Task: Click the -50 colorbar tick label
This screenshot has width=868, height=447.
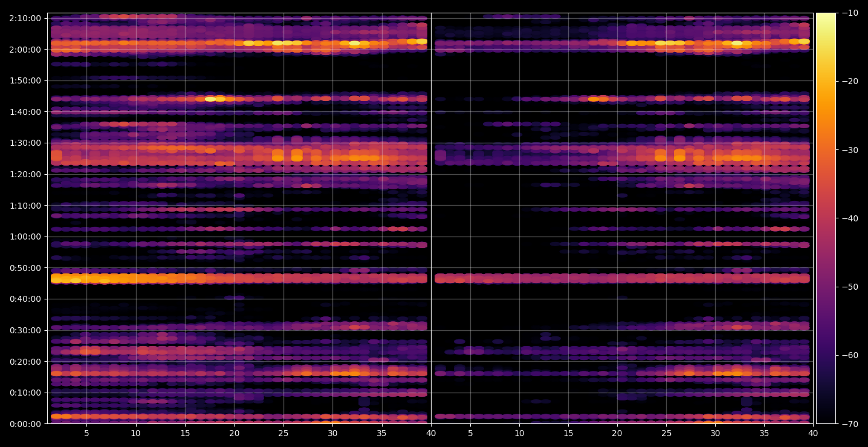Action: point(850,287)
